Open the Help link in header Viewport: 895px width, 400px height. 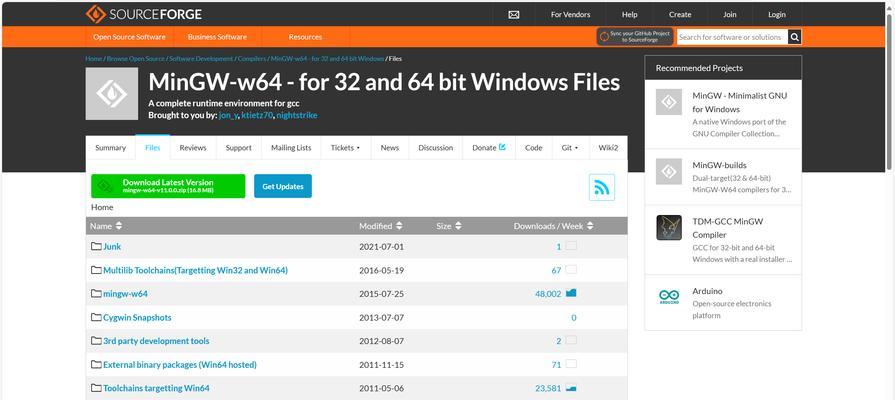[630, 15]
